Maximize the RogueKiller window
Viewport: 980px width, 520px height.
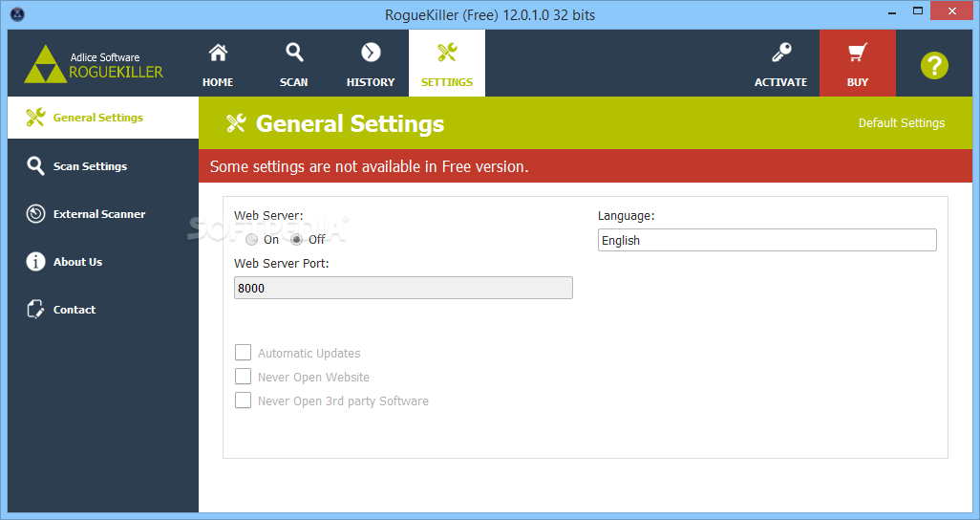[918, 11]
